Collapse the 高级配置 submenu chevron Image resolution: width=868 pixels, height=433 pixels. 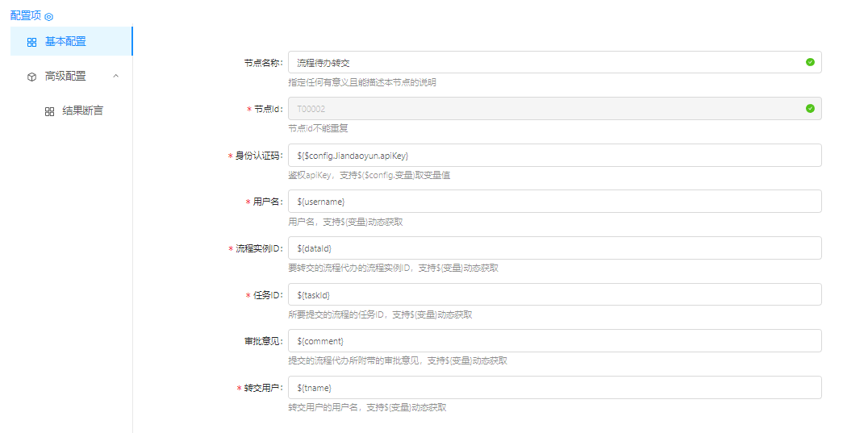[x=116, y=76]
